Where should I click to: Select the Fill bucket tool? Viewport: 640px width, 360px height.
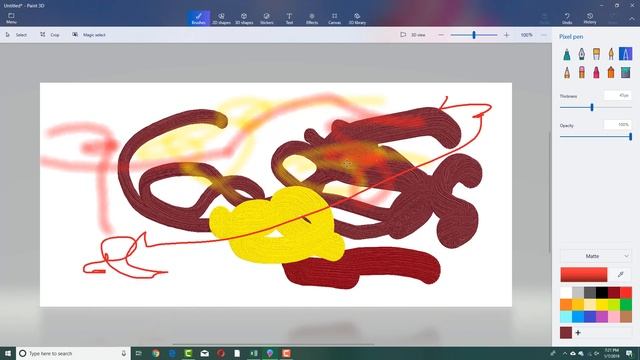pos(625,73)
